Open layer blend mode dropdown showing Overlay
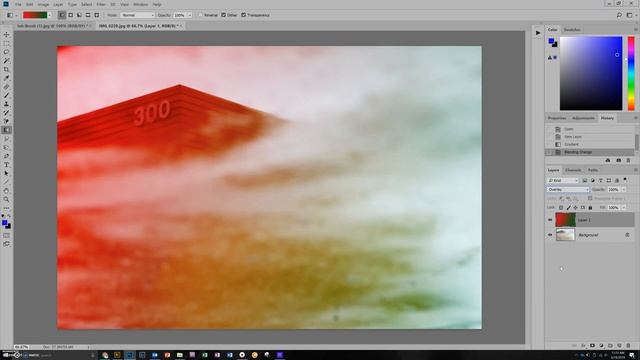Viewport: 640px width, 360px height. (x=568, y=190)
